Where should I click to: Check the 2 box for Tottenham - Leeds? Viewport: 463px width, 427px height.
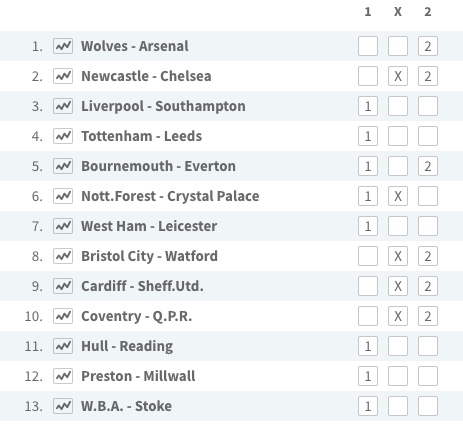tap(428, 136)
